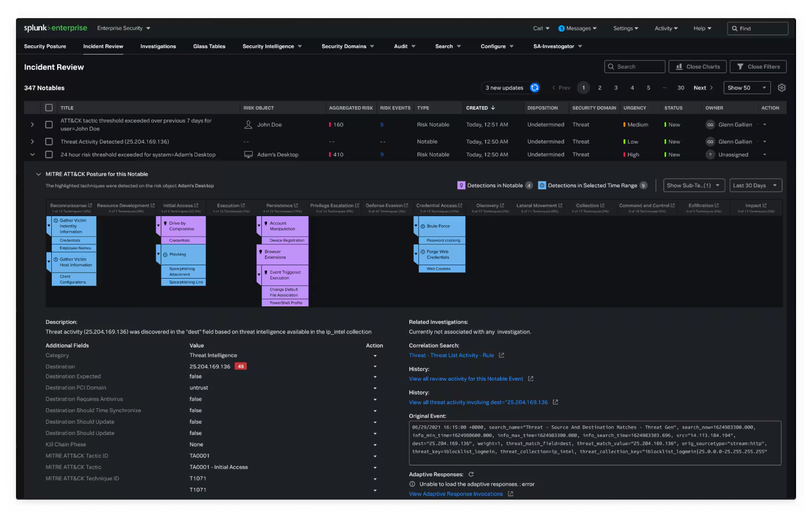Viewport: 812px width, 522px height.
Task: Toggle Detections in Notable legend
Action: pos(495,185)
